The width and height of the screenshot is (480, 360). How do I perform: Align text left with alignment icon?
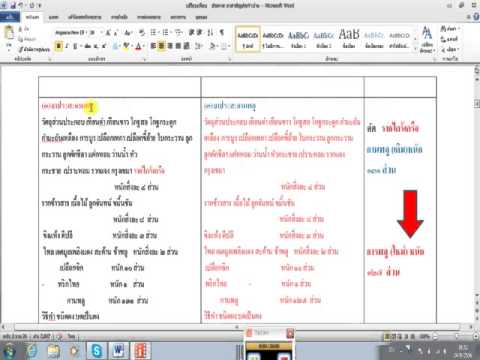153,46
